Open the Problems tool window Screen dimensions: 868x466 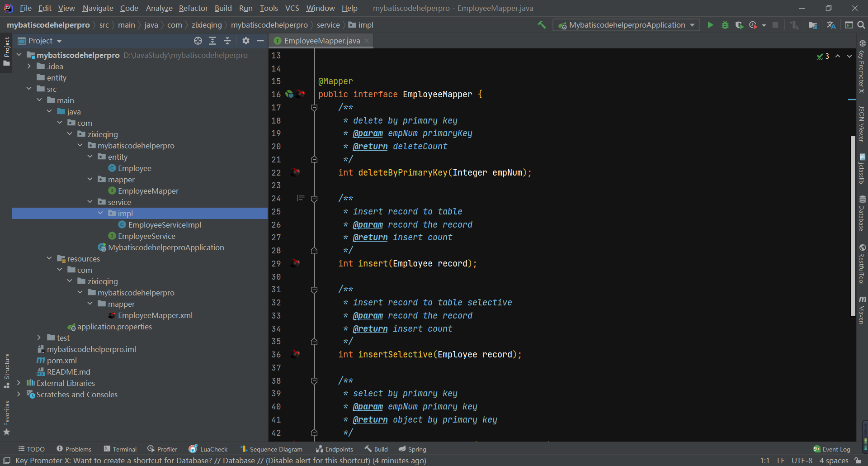pyautogui.click(x=74, y=449)
